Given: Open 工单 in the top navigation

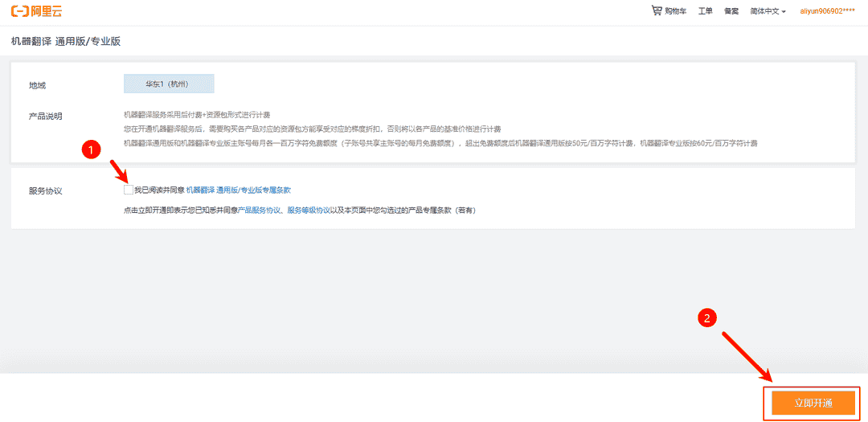Looking at the screenshot, I should coord(705,11).
